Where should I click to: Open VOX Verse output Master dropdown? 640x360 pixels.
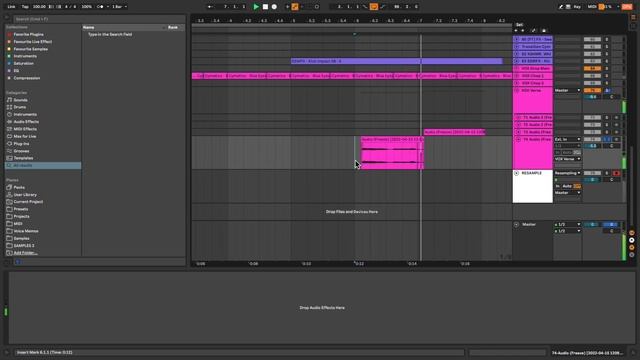[x=567, y=90]
